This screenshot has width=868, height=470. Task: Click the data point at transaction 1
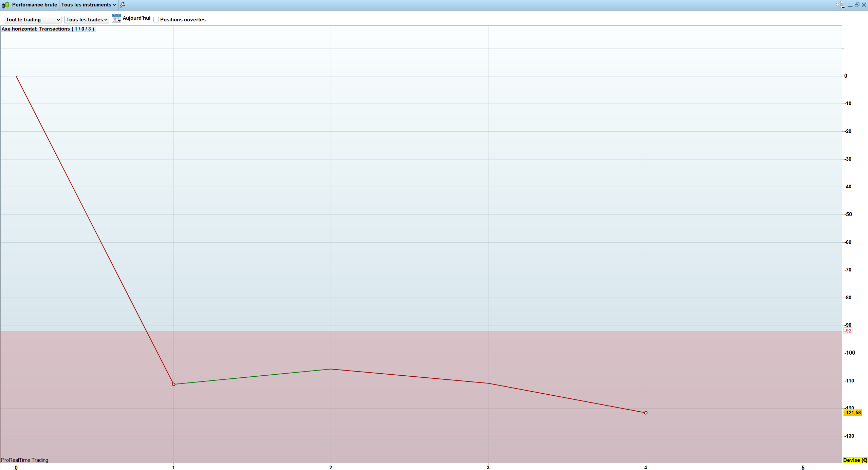point(173,384)
